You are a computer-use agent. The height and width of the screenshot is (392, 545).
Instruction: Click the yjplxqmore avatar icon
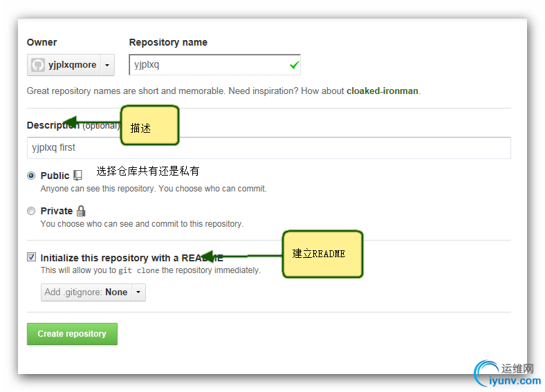38,65
